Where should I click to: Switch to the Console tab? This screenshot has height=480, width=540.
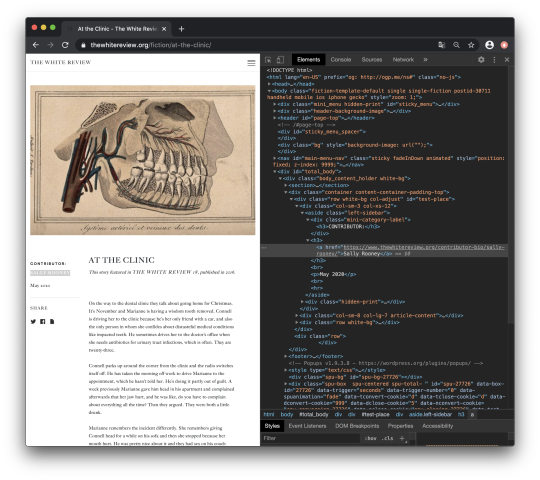point(341,60)
